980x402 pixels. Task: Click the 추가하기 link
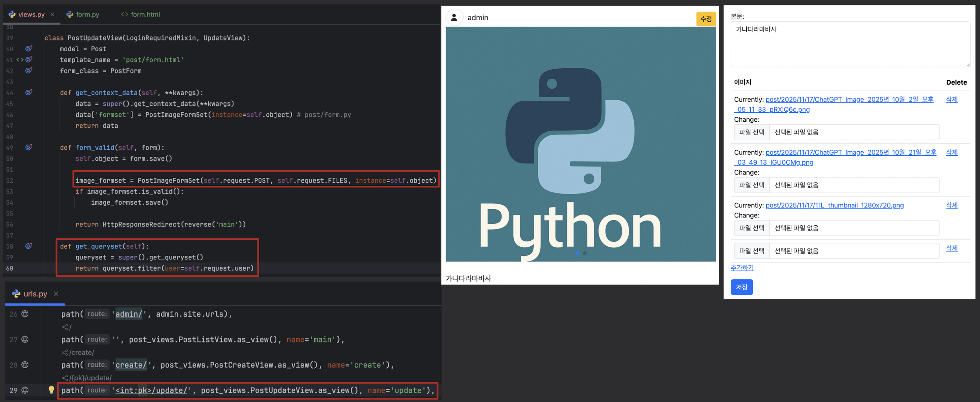click(x=742, y=268)
